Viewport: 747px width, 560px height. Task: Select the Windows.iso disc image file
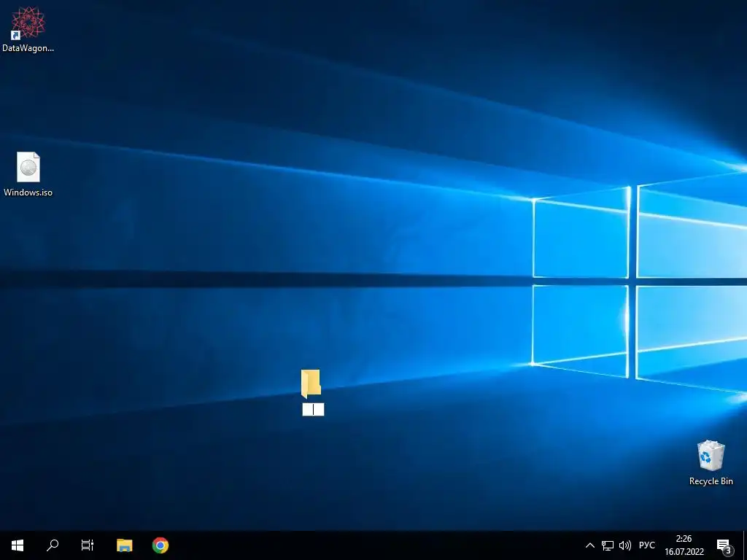28,167
